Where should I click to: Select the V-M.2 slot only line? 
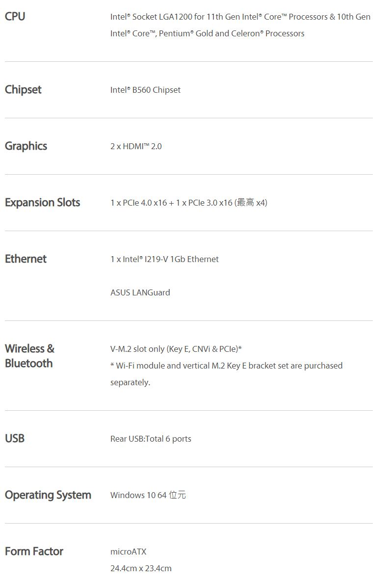coord(176,349)
